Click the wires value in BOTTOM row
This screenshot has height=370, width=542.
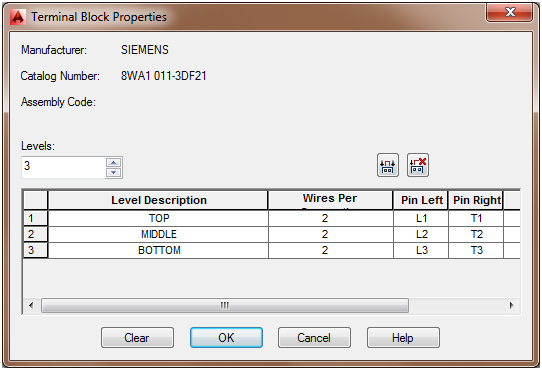331,250
